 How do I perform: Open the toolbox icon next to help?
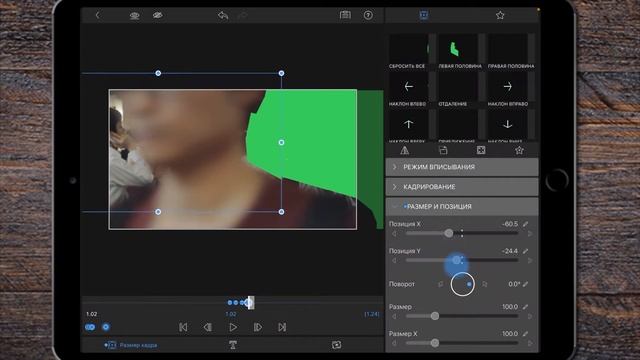point(345,15)
